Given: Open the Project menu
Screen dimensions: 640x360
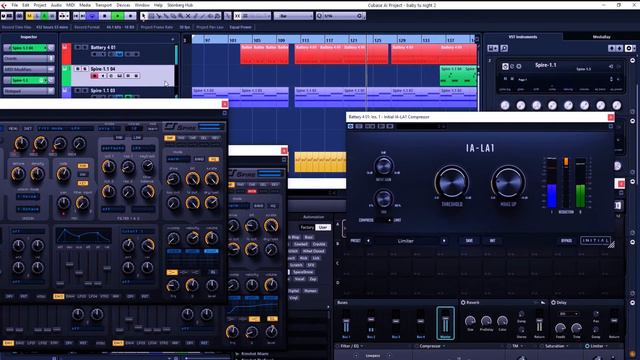Looking at the screenshot, I should (40, 5).
